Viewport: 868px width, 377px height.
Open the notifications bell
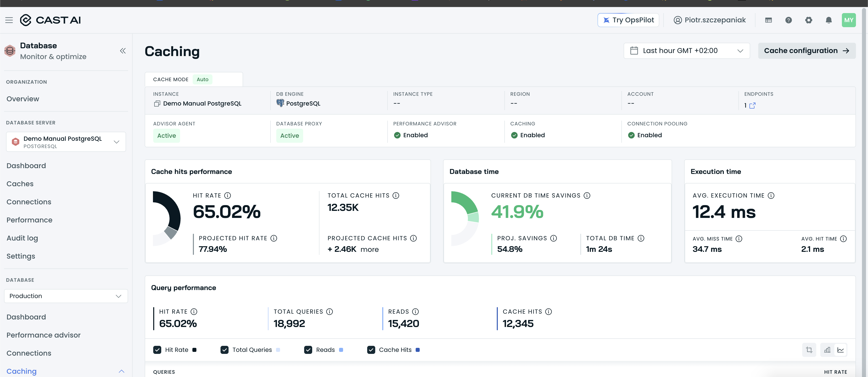tap(829, 20)
